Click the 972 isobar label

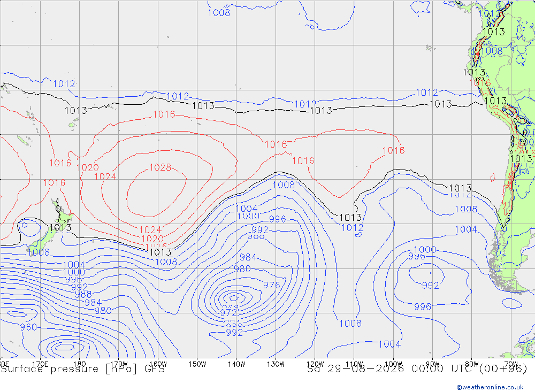228,312
